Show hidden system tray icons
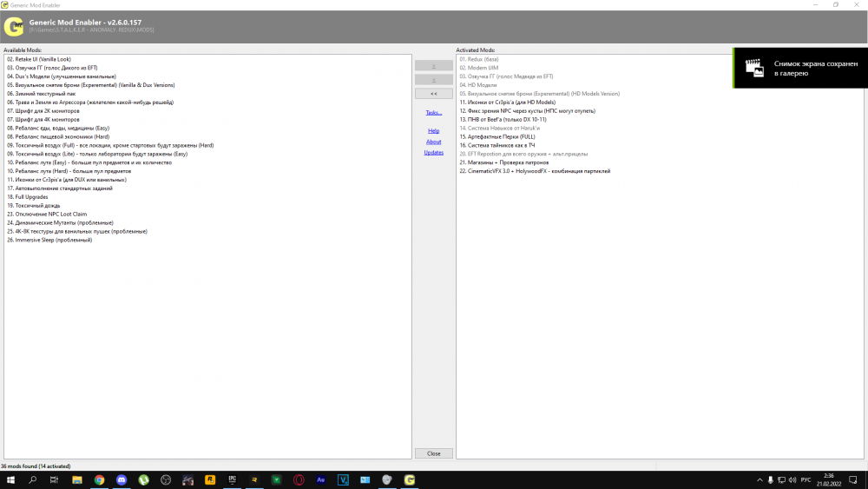This screenshot has height=489, width=868. pos(759,479)
